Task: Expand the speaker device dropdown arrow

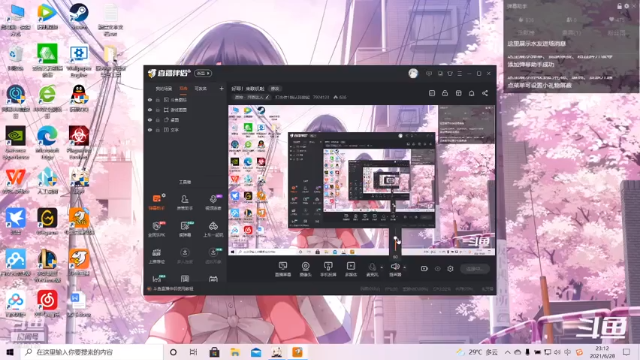Action: point(404,268)
